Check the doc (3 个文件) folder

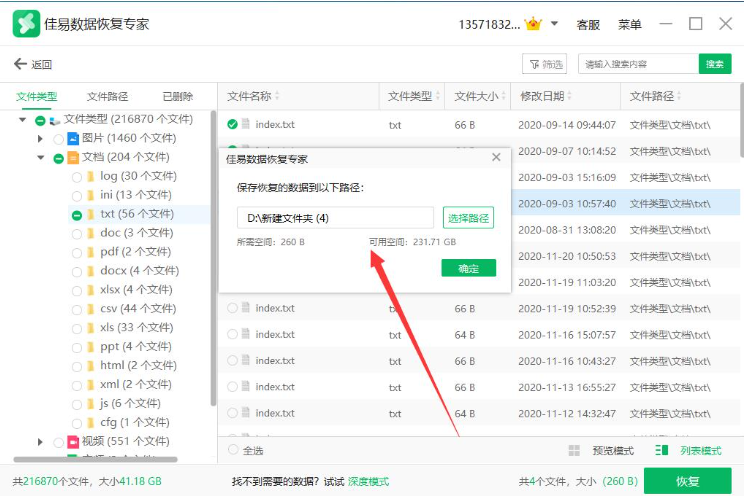76,234
